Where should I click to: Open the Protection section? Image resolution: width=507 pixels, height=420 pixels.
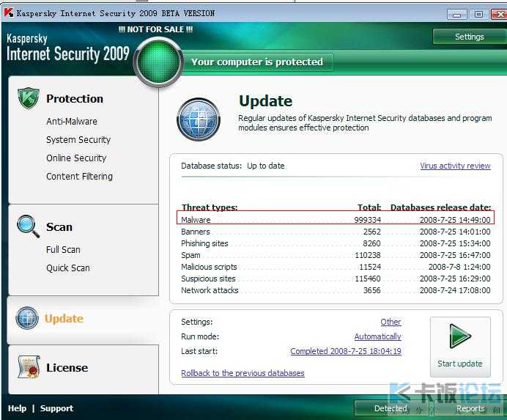75,99
